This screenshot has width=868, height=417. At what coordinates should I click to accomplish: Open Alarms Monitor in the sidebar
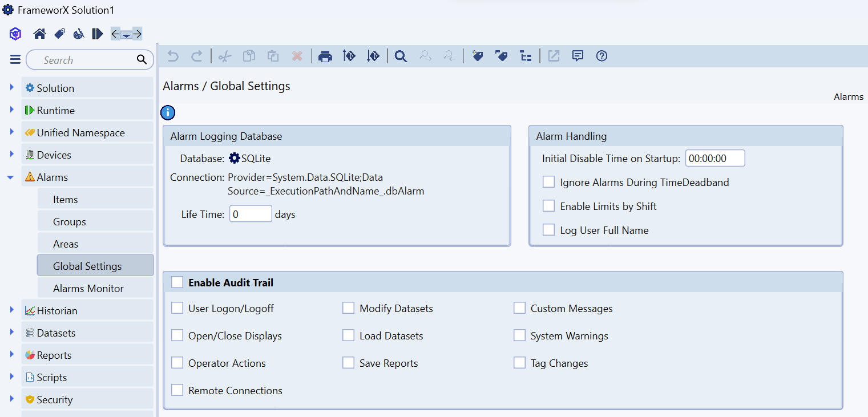pos(88,289)
